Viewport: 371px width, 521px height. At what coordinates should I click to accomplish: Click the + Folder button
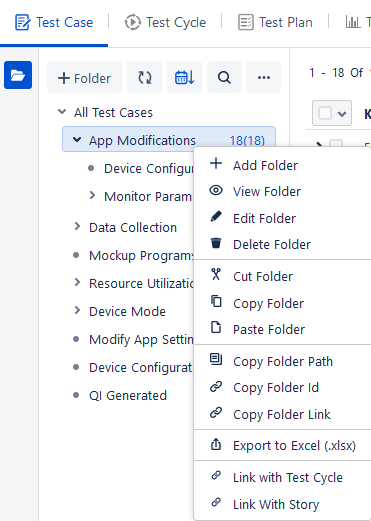tap(84, 77)
